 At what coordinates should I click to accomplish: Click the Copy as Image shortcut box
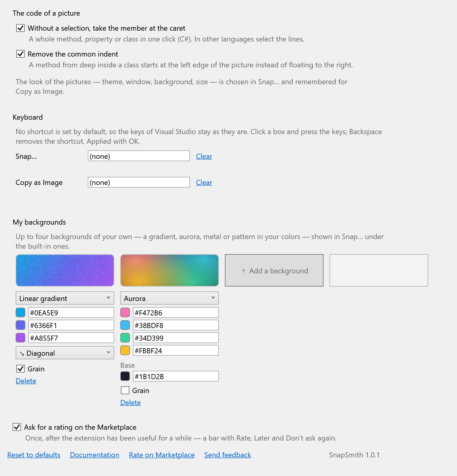[139, 182]
